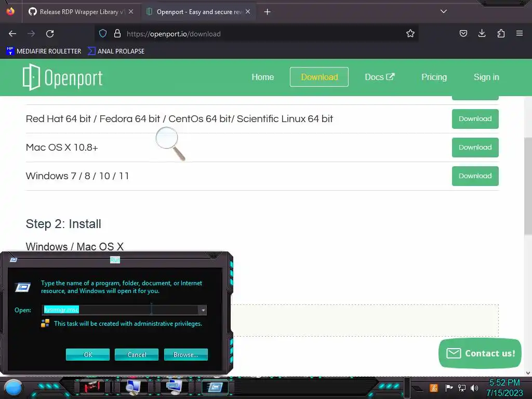This screenshot has height=399, width=532.
Task: Click Browse... in the Run dialog
Action: [x=185, y=354]
